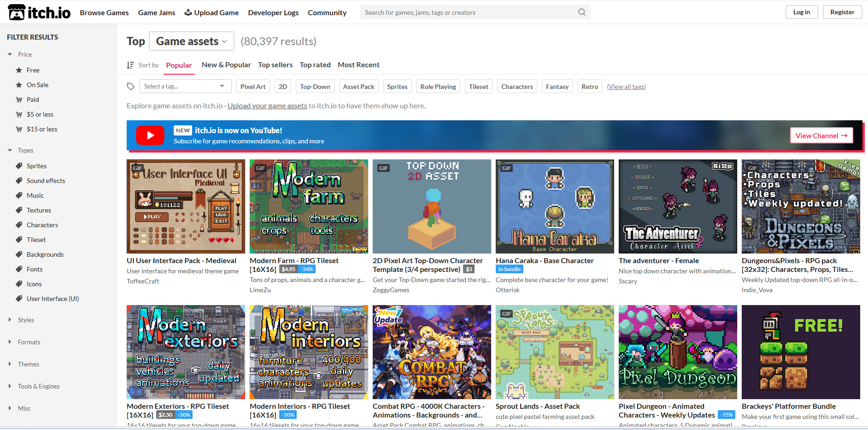Click the Log in button

coord(802,12)
